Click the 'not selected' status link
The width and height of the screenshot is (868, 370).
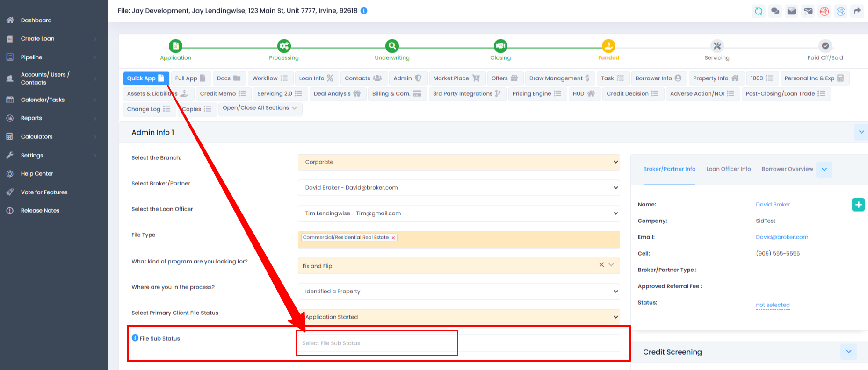pos(773,305)
